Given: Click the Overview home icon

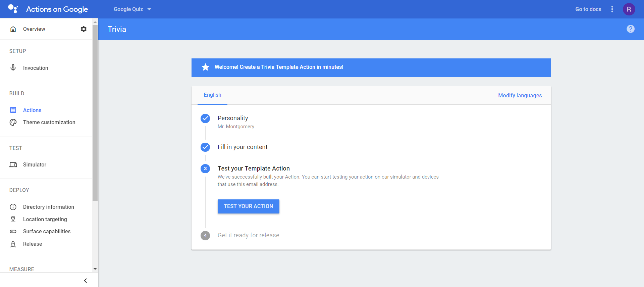Looking at the screenshot, I should (13, 29).
